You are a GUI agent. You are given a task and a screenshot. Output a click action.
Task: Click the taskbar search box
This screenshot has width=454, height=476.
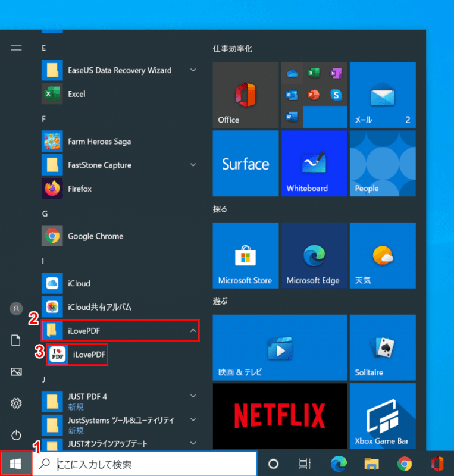click(149, 464)
